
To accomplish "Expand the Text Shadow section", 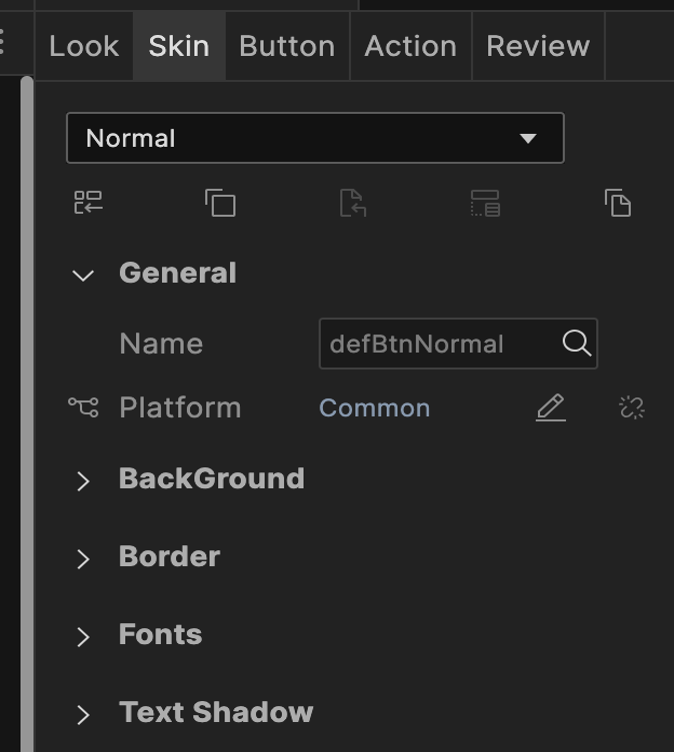I will [83, 715].
